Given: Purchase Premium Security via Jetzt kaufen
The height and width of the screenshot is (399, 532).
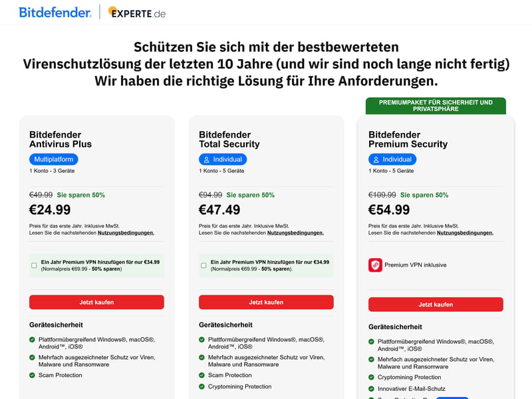Looking at the screenshot, I should coord(436,305).
